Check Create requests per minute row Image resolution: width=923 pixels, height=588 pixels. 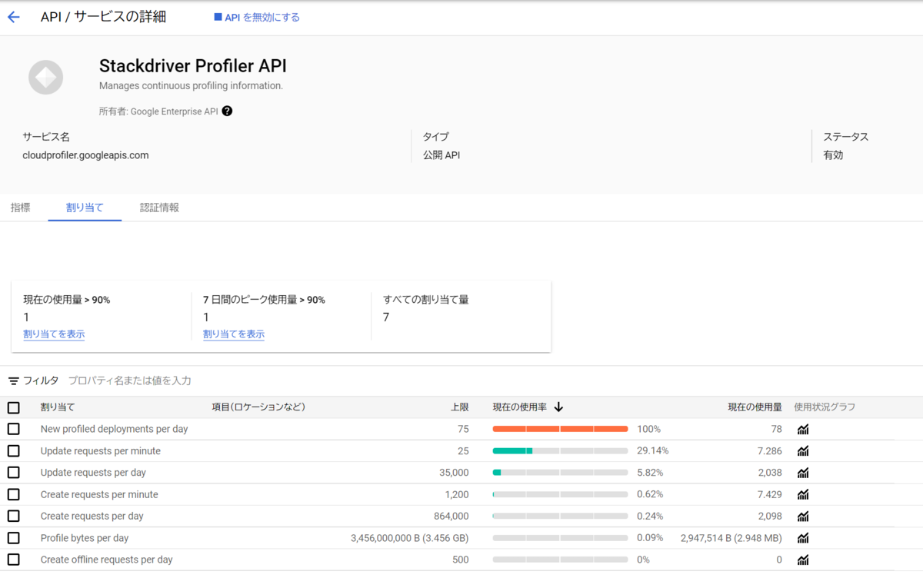(x=13, y=494)
